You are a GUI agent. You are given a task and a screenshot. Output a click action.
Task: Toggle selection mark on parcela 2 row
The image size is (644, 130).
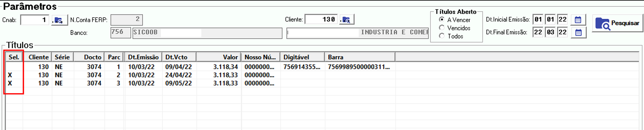click(x=14, y=75)
